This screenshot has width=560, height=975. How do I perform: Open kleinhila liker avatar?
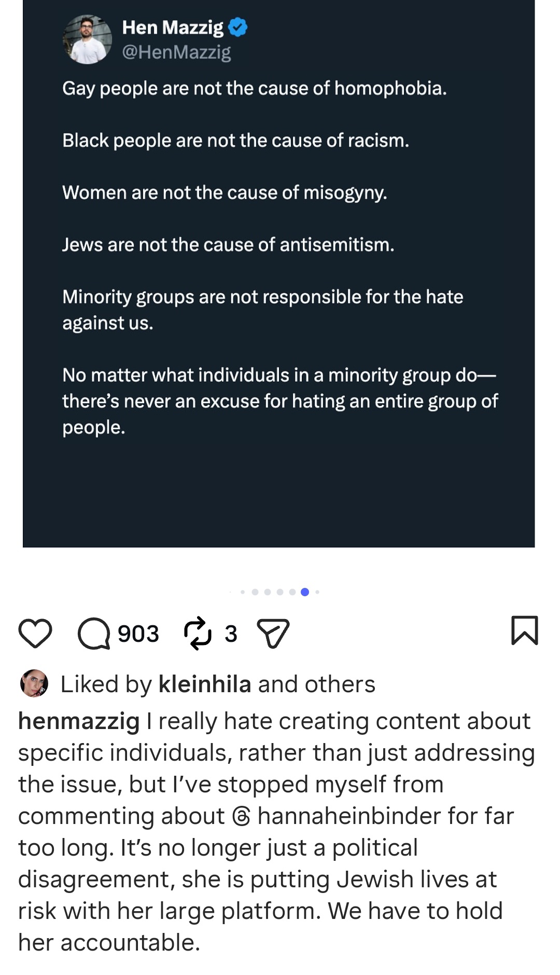pos(34,683)
